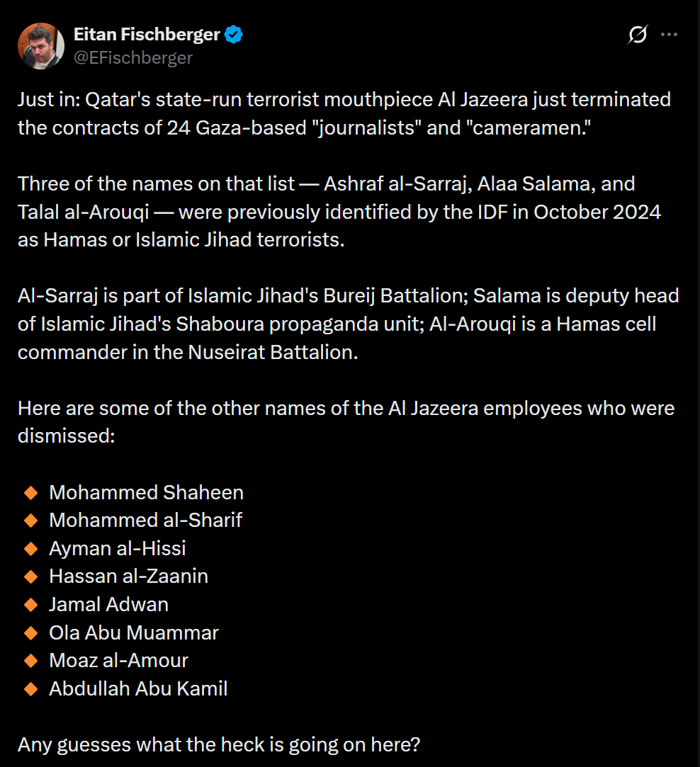Screen dimensions: 700x767
Task: Click the Eitan Fischberger display name
Action: point(147,34)
